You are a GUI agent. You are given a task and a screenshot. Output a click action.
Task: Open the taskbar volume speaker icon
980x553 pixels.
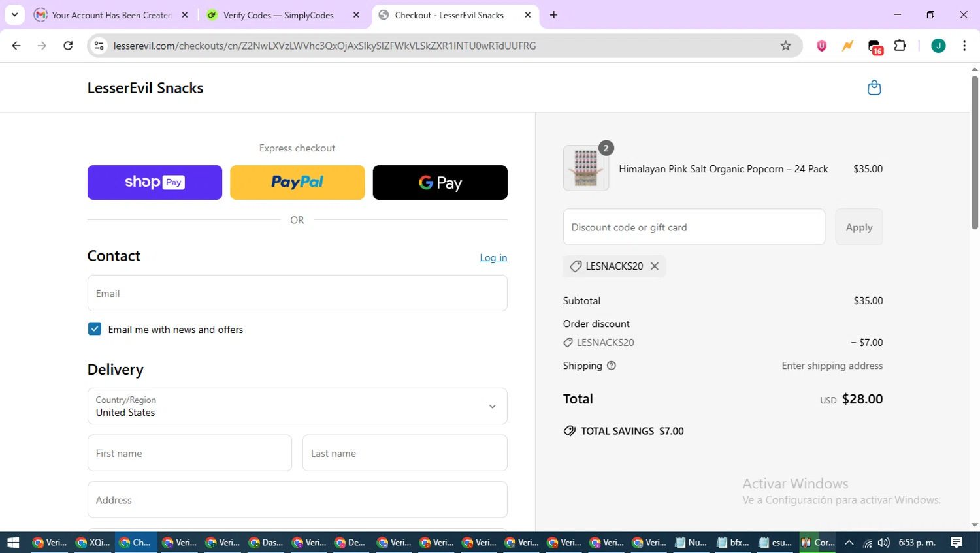[x=884, y=543]
